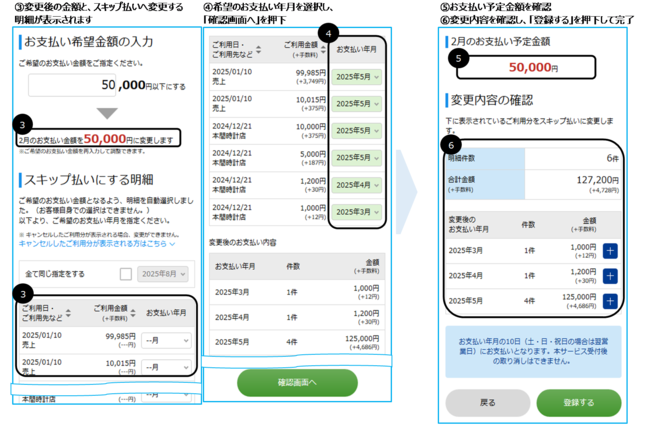The image size is (650, 427).
Task: Open link about cancelled usage being displayed
Action: pyautogui.click(x=96, y=243)
